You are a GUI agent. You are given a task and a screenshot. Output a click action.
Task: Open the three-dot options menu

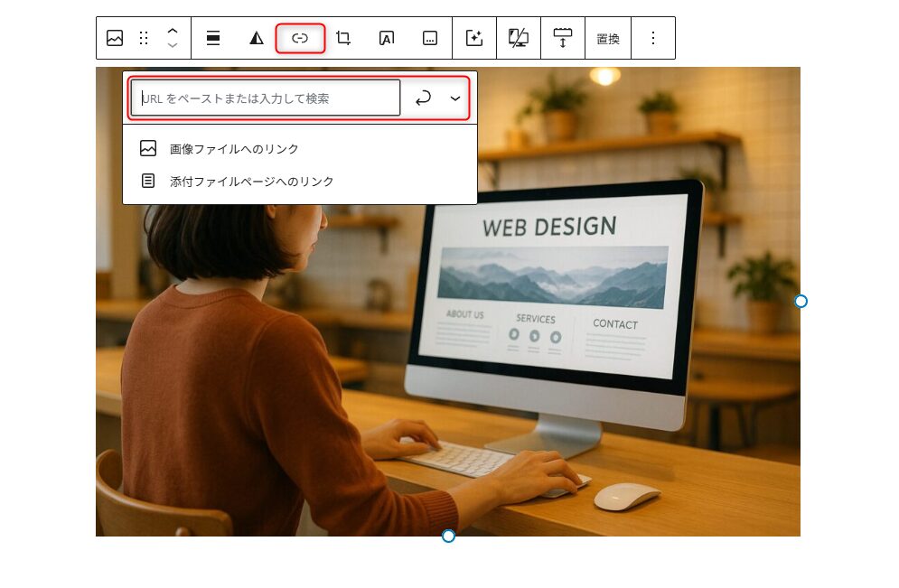coord(653,39)
